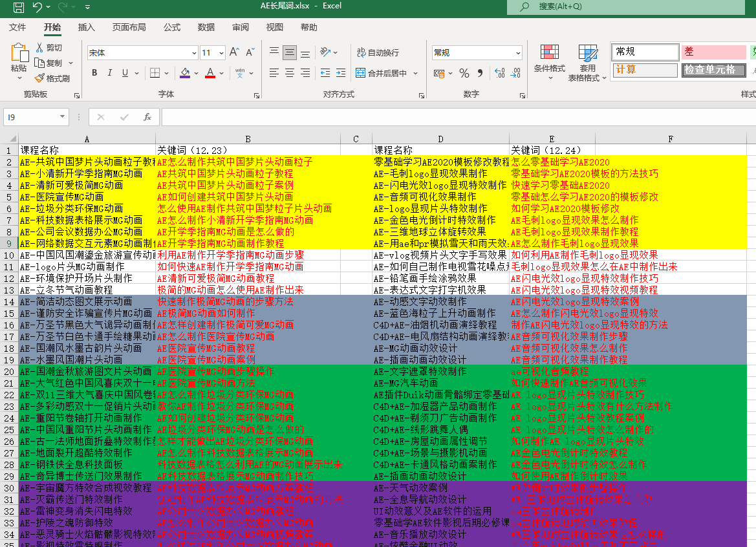Image resolution: width=756 pixels, height=547 pixels.
Task: Decrease font size with smaller A icon
Action: coord(250,52)
